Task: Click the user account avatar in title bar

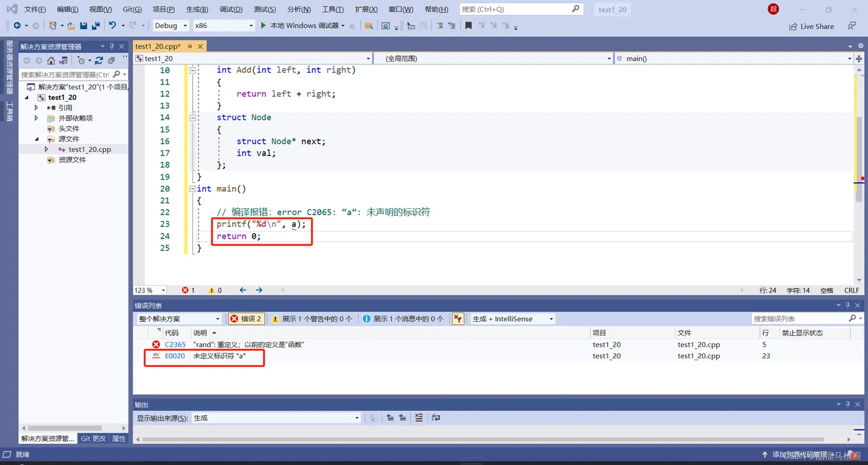Action: (773, 9)
